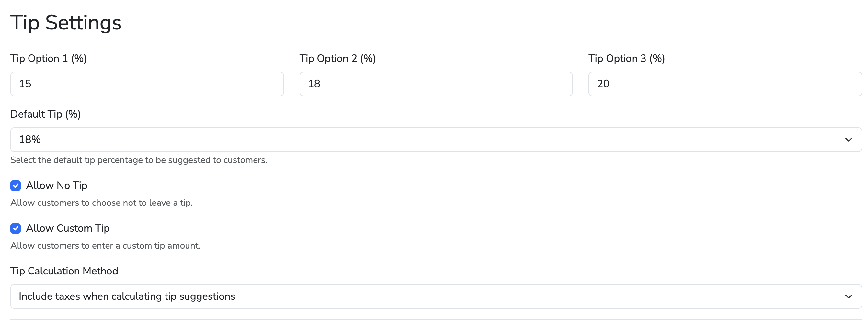This screenshot has height=325, width=868.
Task: Click the "Tip Calculation Method" label
Action: 64,271
